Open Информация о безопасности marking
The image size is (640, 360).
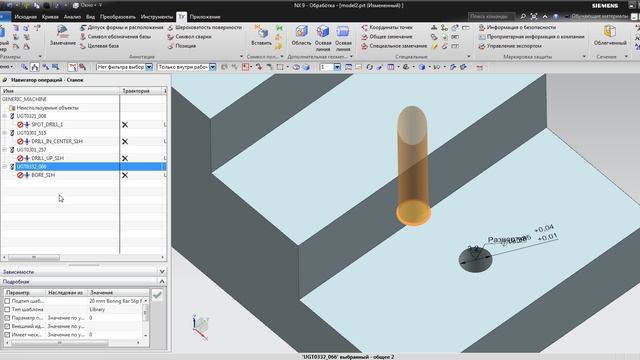click(517, 27)
